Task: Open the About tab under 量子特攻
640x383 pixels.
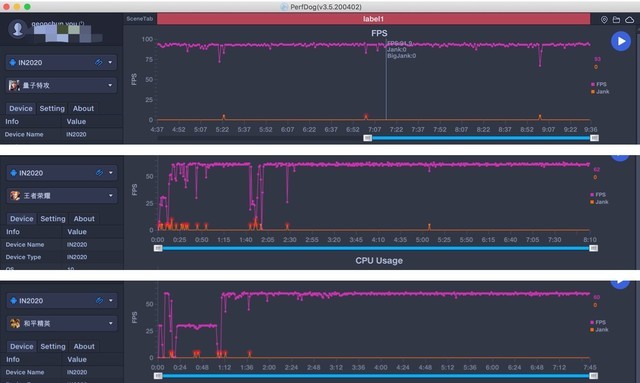Action: pos(83,108)
